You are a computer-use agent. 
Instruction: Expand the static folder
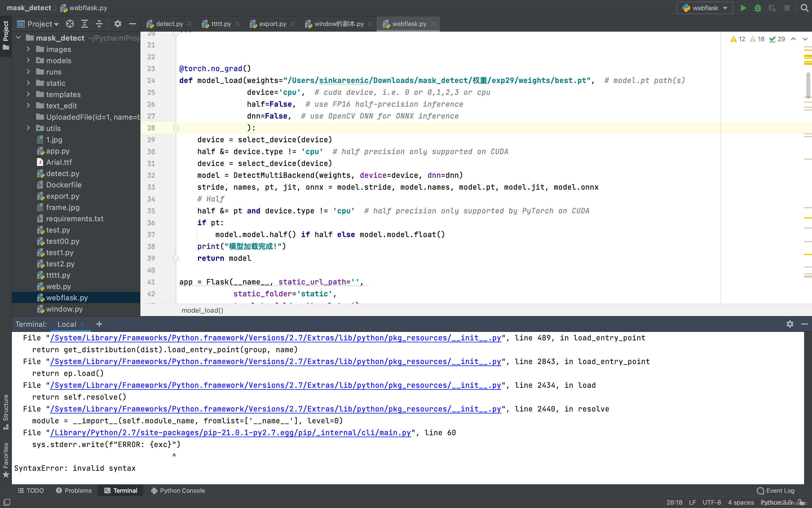28,83
